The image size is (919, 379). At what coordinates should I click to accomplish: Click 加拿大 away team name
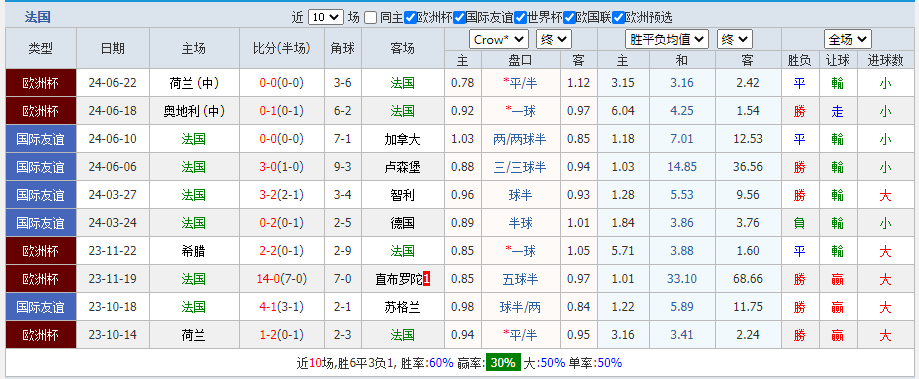tap(403, 139)
